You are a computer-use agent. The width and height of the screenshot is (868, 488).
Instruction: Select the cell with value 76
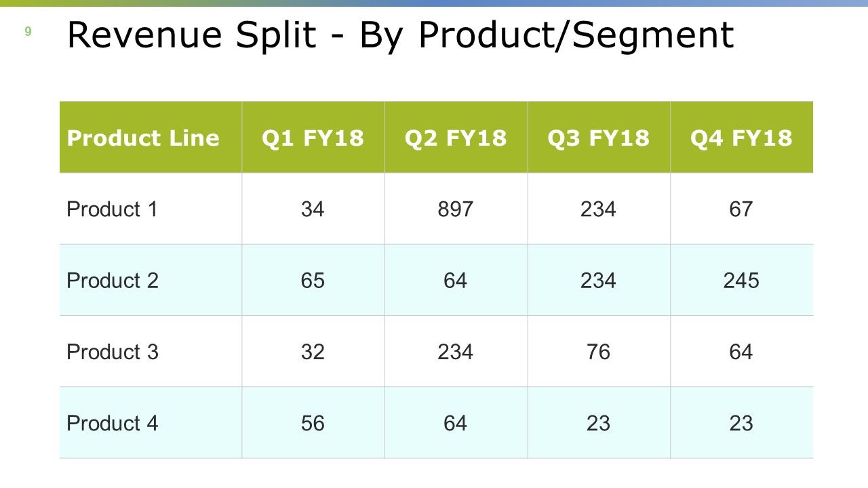click(x=599, y=352)
